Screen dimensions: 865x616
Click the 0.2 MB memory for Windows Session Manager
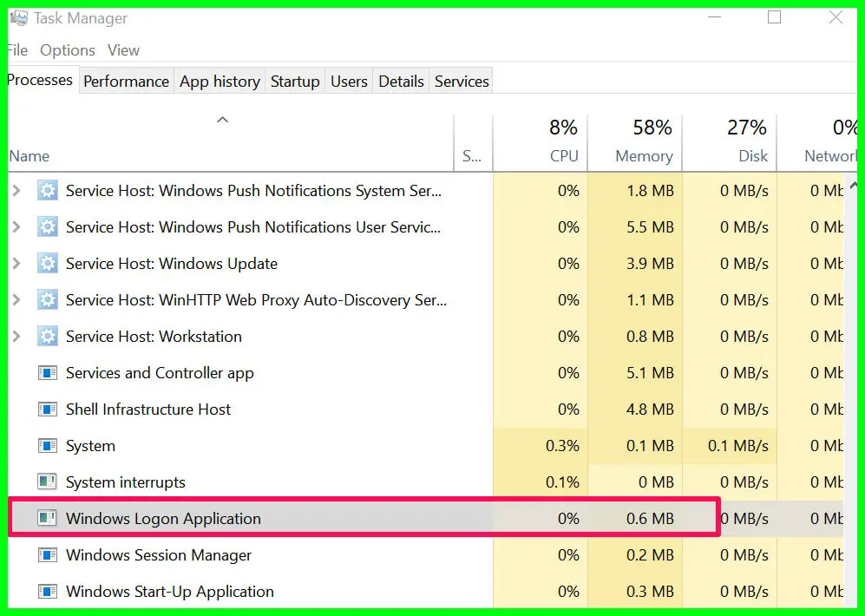click(650, 554)
